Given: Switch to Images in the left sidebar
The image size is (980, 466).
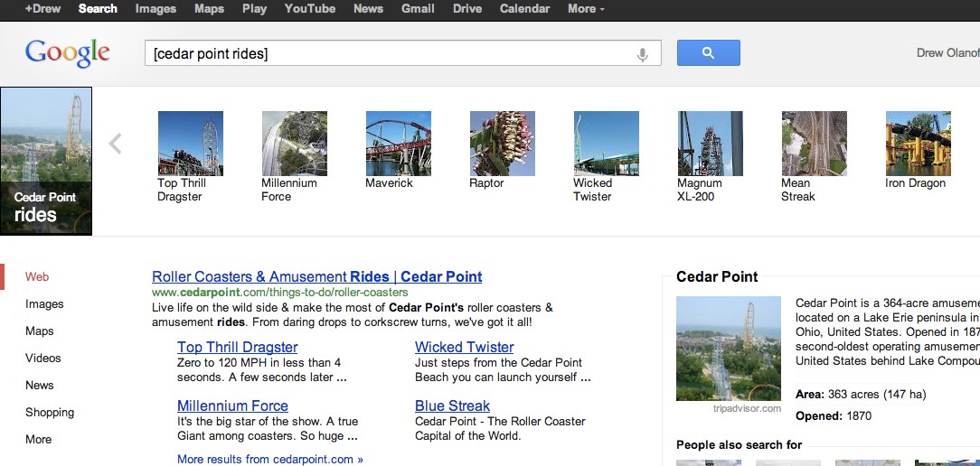Looking at the screenshot, I should pyautogui.click(x=44, y=304).
